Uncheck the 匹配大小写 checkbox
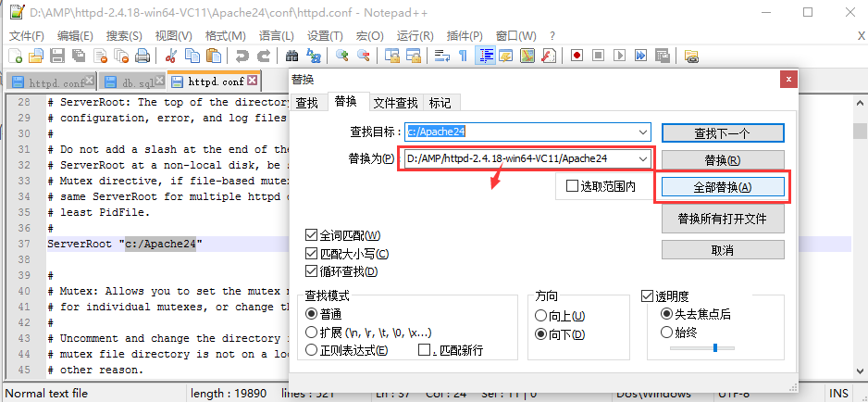868x402 pixels. coord(311,254)
